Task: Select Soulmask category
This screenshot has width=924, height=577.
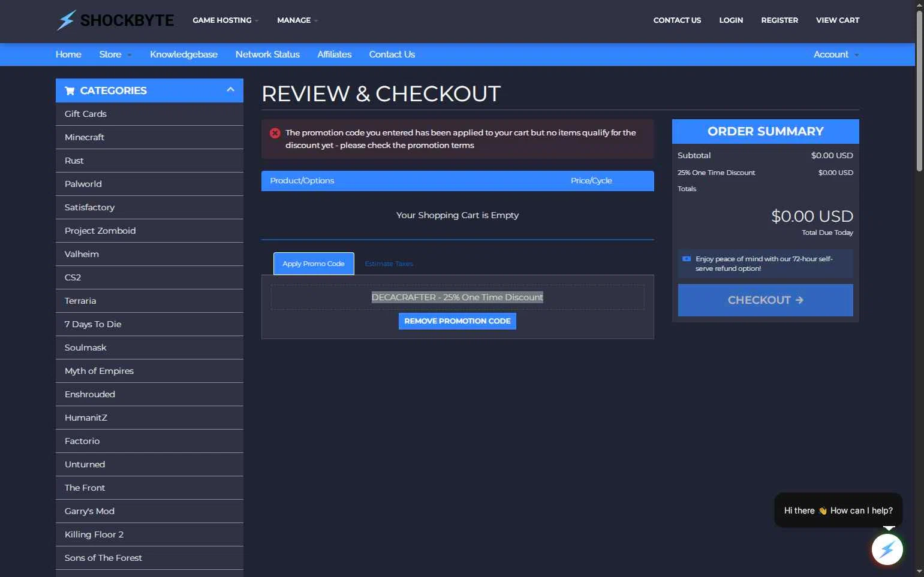Action: pyautogui.click(x=149, y=348)
